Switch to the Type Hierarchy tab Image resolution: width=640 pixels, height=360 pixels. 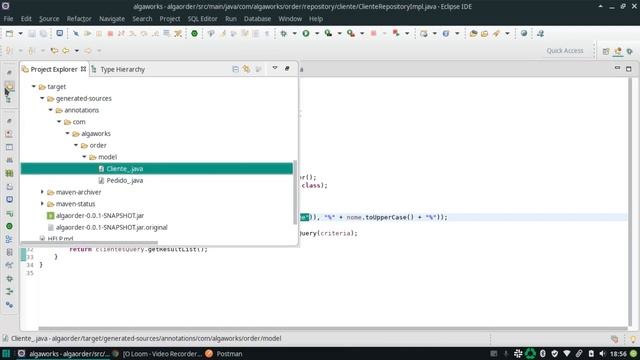[122, 69]
